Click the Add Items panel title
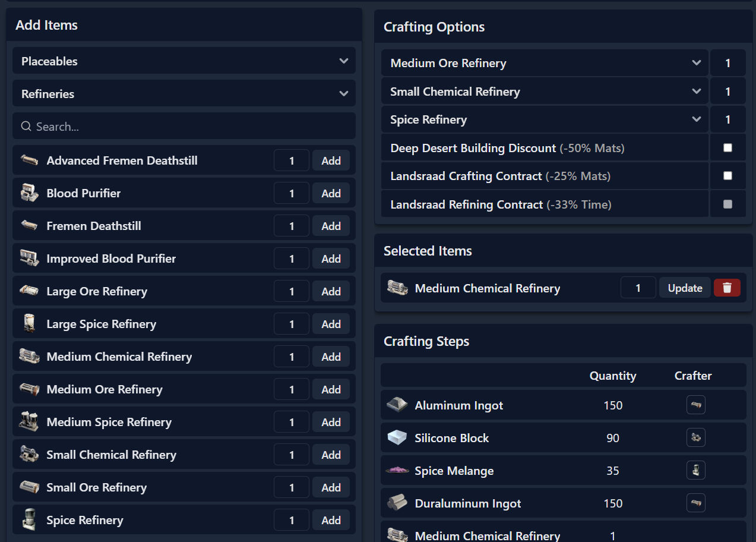Screen dimensions: 756x542 (46, 25)
